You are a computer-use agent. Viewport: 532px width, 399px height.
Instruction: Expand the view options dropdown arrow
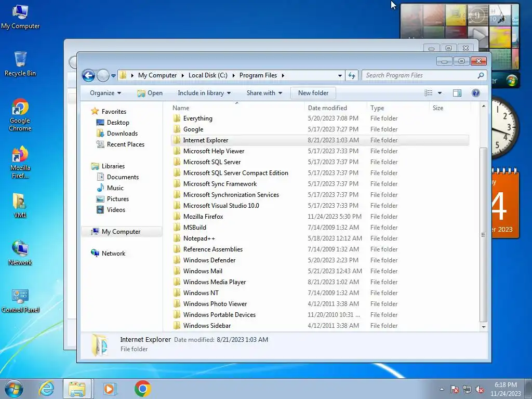pos(440,93)
